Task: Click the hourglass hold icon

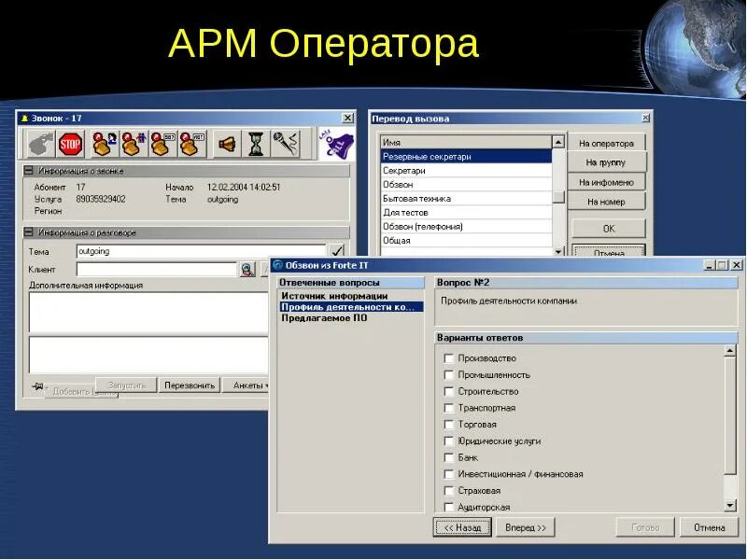Action: 256,144
